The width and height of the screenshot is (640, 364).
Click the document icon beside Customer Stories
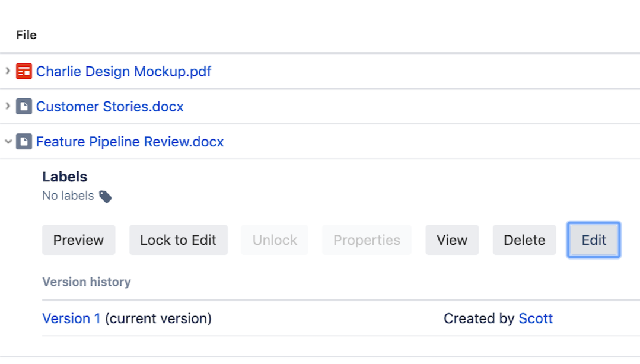pos(24,107)
